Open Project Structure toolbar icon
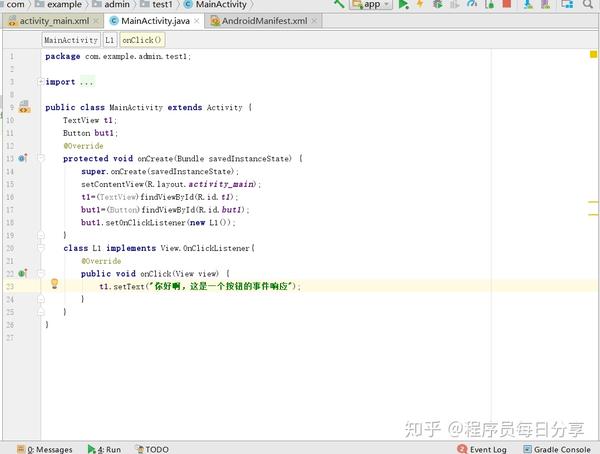The image size is (600, 454). coord(567,4)
